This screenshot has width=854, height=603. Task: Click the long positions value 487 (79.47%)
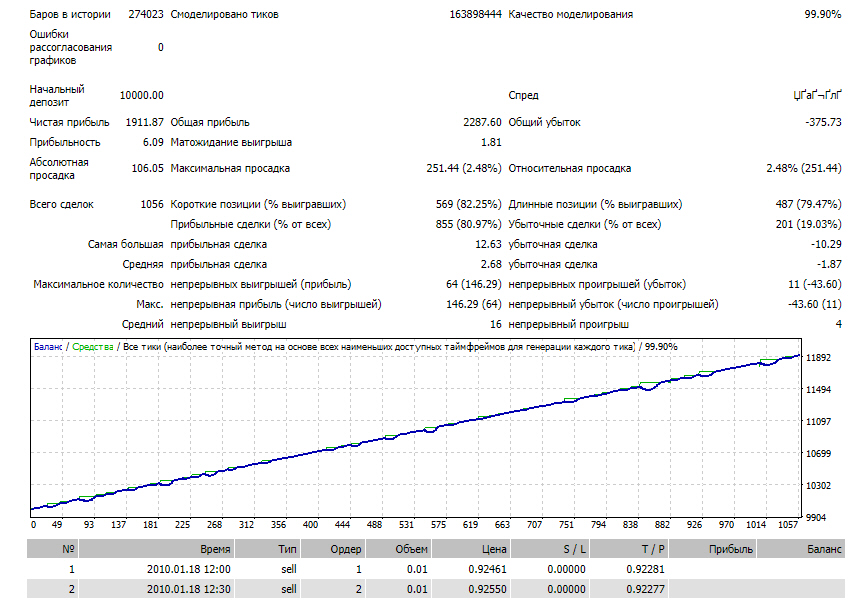coord(808,205)
